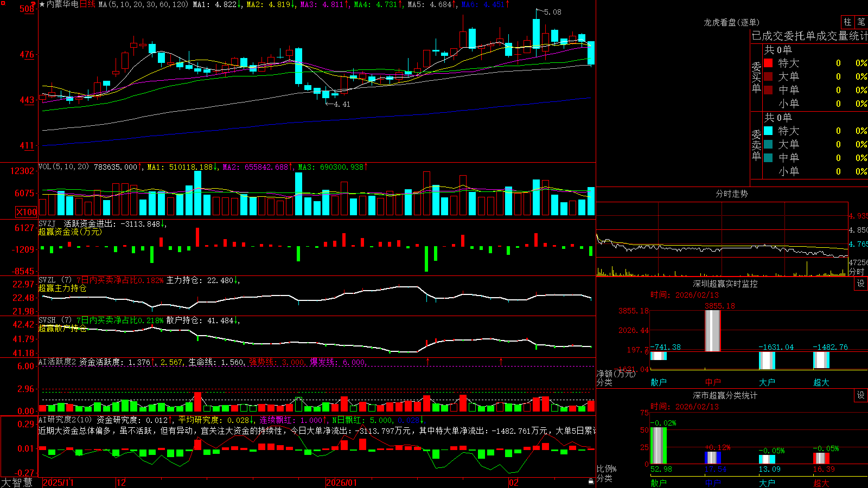Click the 爆发线: 6.000 text
The width and height of the screenshot is (868, 488).
pyautogui.click(x=337, y=362)
